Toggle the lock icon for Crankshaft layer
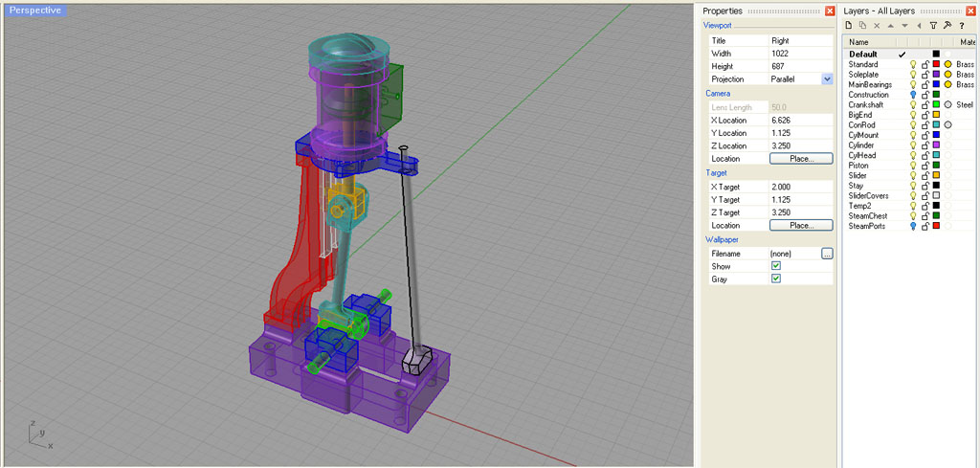The height and width of the screenshot is (468, 980). point(924,105)
